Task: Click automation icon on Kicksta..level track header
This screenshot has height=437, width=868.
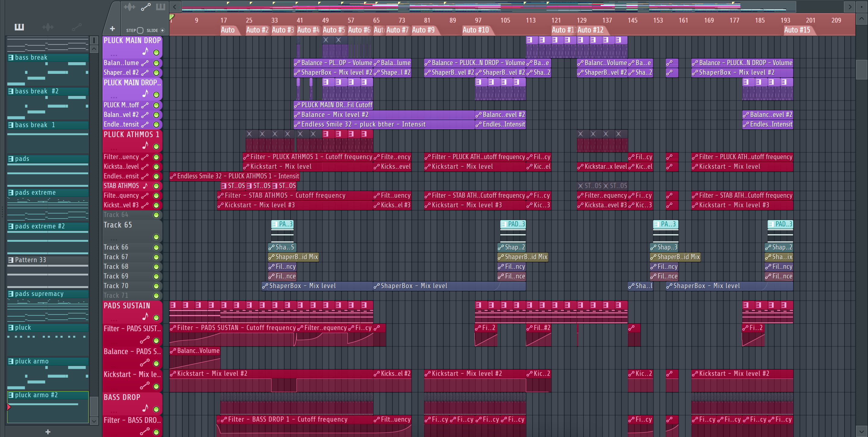Action: pos(145,167)
